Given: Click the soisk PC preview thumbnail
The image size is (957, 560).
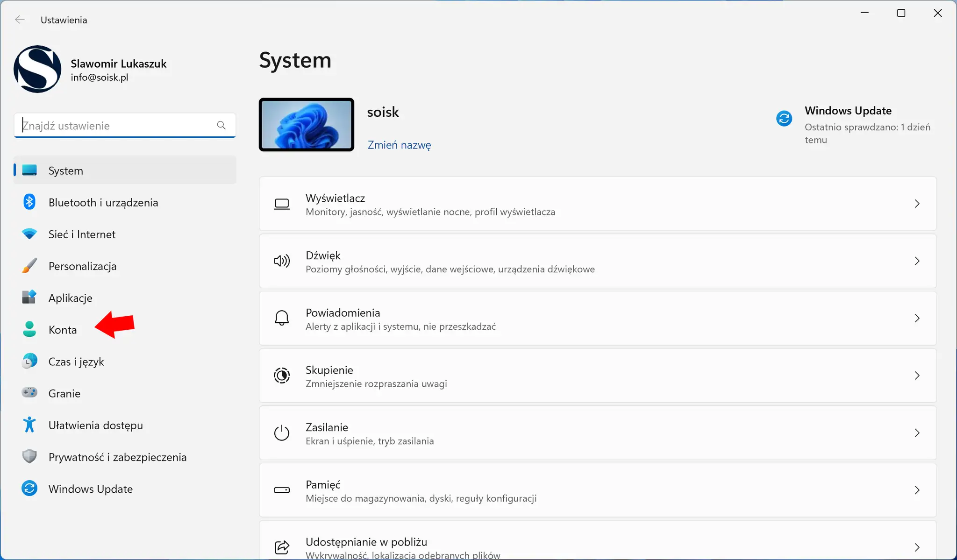Looking at the screenshot, I should point(306,124).
